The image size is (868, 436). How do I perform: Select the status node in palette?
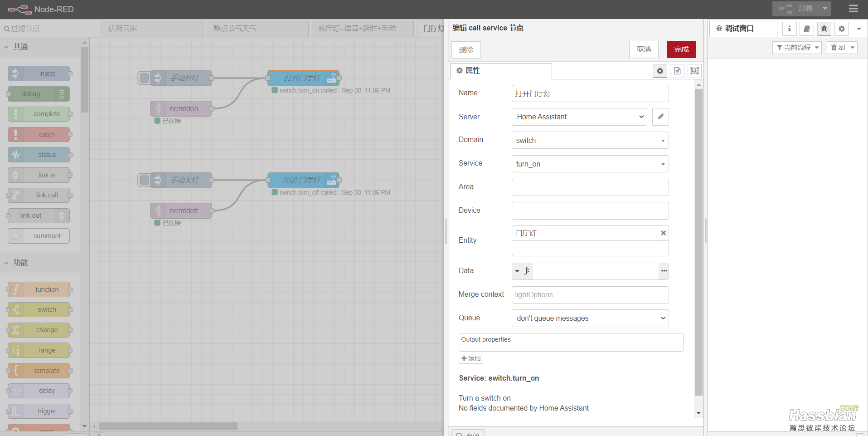(39, 155)
